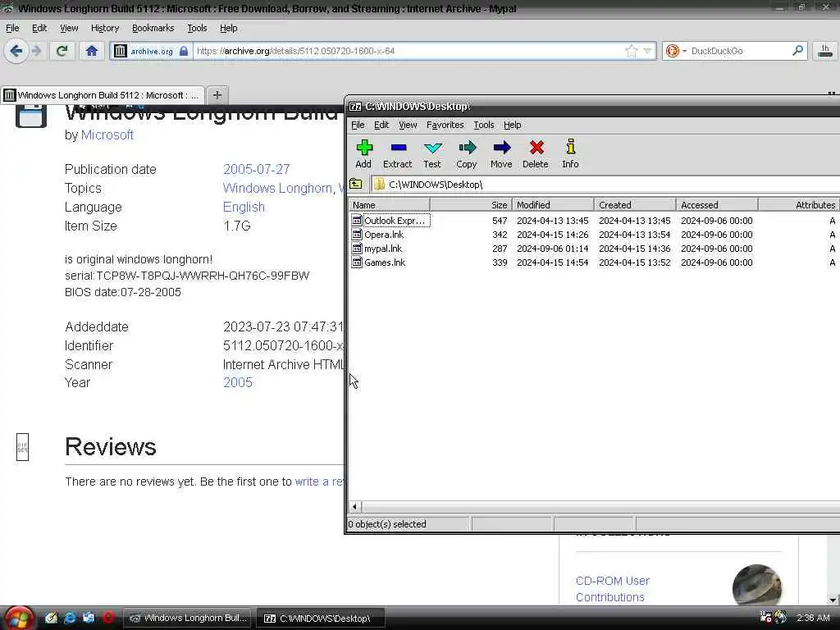Bookmark this page with the star icon
The image size is (840, 630).
point(632,51)
